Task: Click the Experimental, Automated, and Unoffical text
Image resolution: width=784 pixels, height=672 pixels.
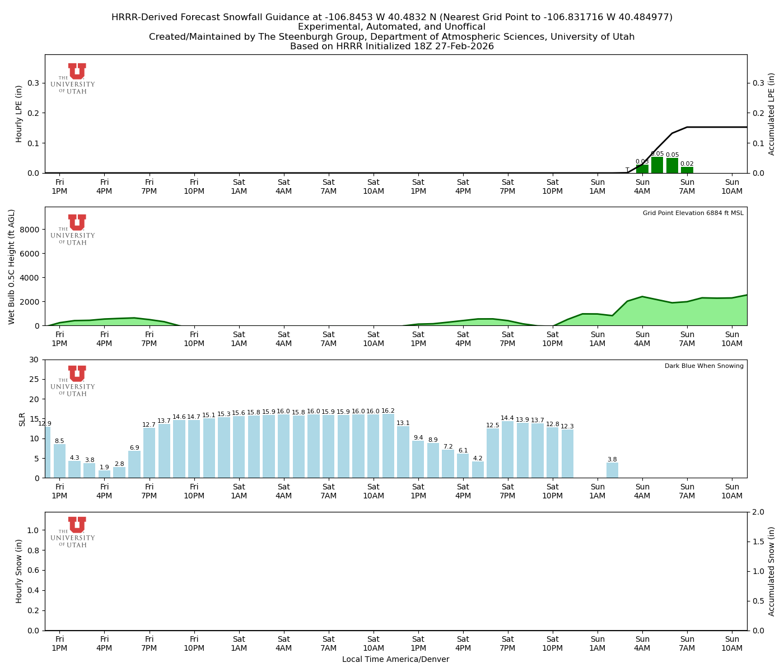Action: (x=392, y=26)
